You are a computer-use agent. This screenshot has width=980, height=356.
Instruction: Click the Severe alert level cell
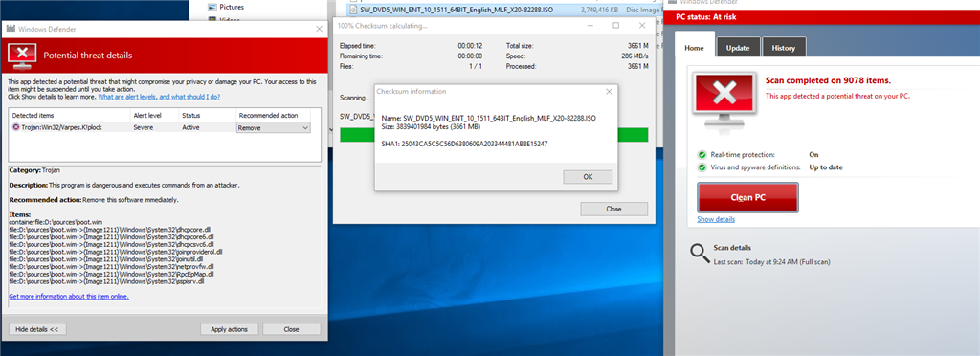click(143, 127)
